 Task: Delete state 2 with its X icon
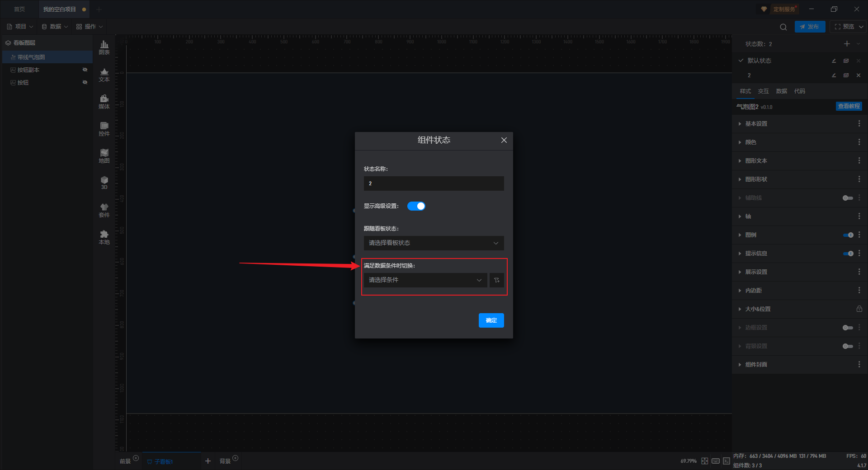tap(859, 75)
